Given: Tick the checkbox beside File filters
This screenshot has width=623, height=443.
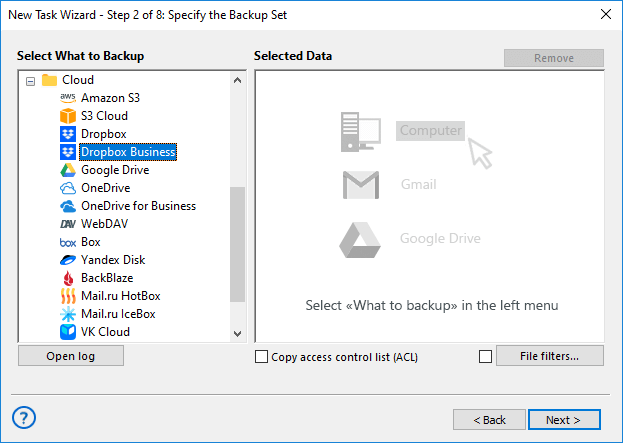Looking at the screenshot, I should [485, 356].
